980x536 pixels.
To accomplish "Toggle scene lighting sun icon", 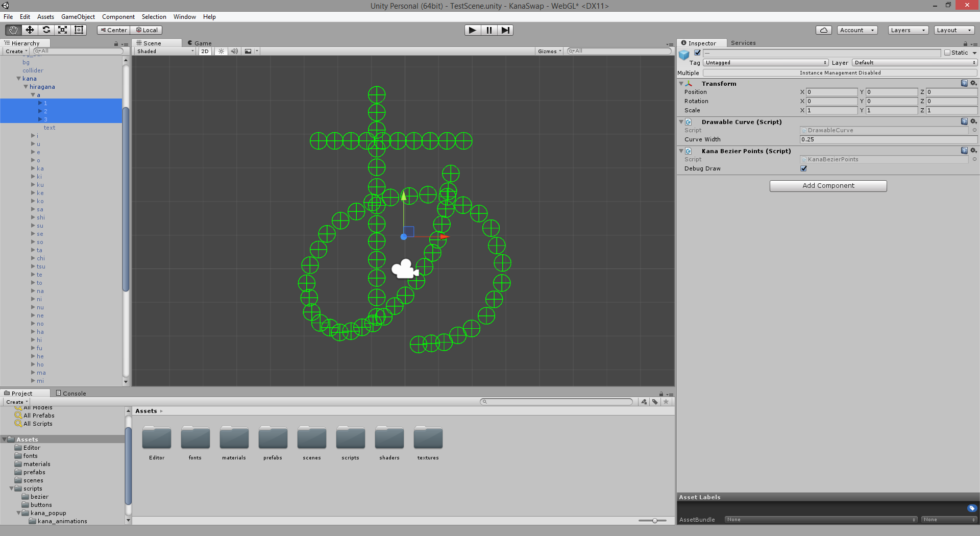I will point(221,51).
